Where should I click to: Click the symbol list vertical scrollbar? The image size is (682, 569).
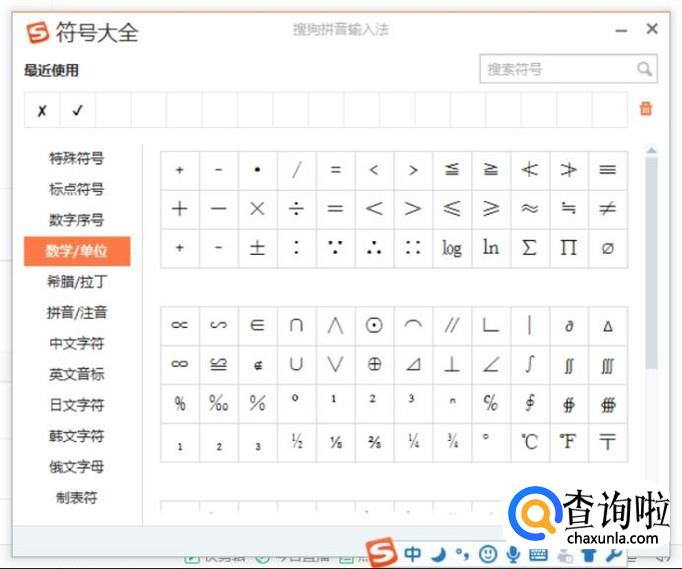click(651, 260)
